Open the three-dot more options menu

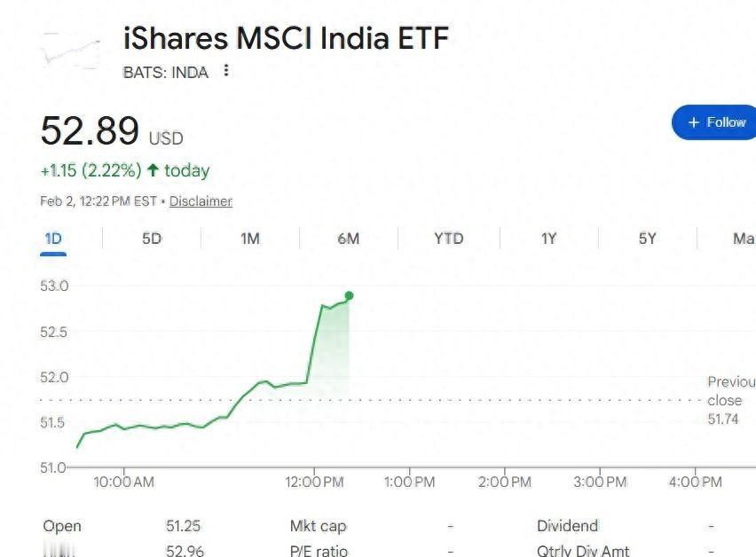pyautogui.click(x=226, y=71)
